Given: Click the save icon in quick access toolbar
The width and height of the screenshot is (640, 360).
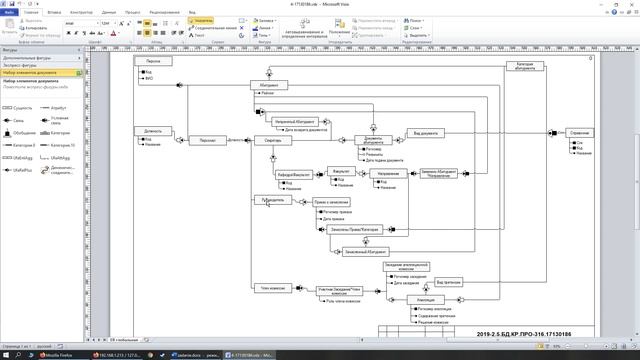Looking at the screenshot, I should [x=12, y=4].
